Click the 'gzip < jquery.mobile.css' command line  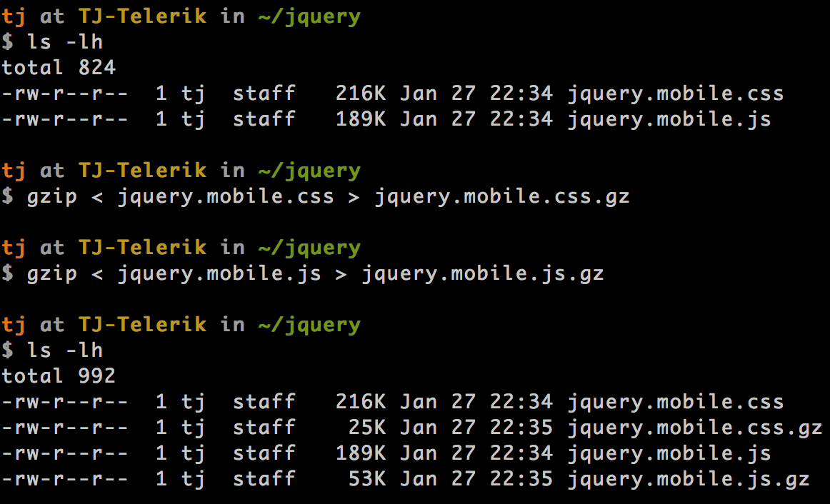pos(316,197)
